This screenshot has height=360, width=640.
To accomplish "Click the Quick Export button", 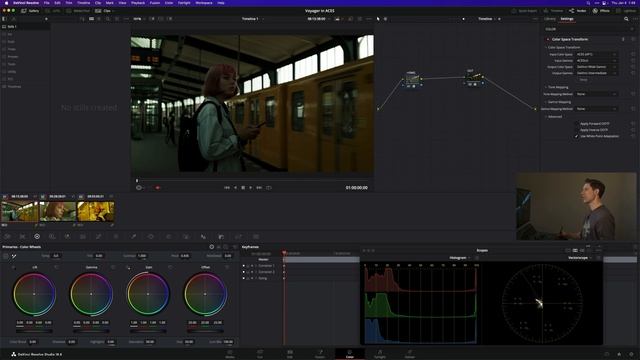I will (x=525, y=11).
